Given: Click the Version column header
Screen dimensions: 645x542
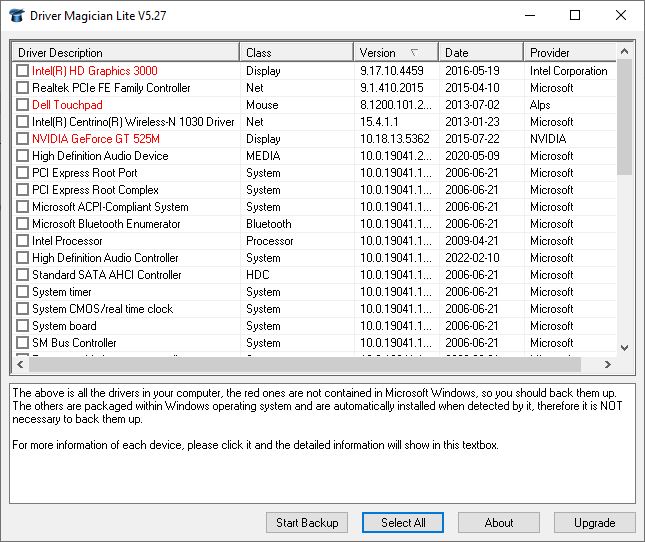Looking at the screenshot, I should [396, 52].
